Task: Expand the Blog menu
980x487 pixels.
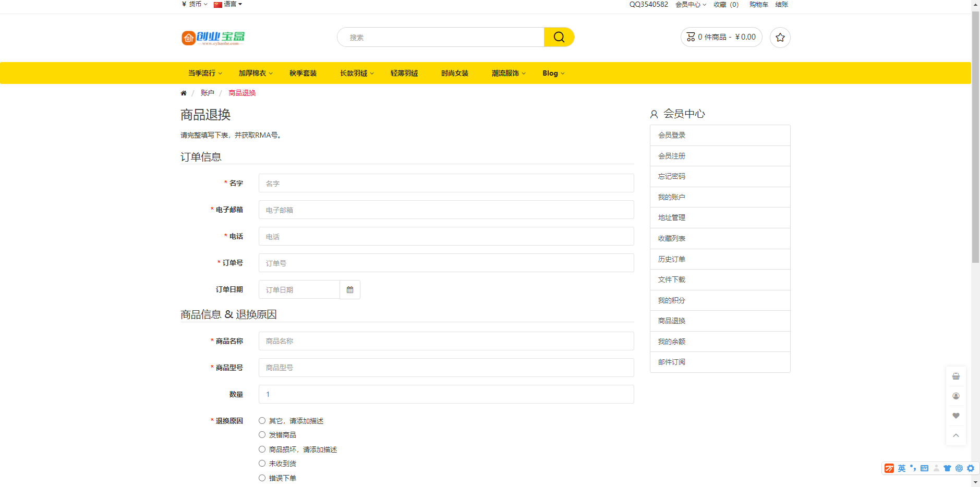Action: click(x=553, y=73)
